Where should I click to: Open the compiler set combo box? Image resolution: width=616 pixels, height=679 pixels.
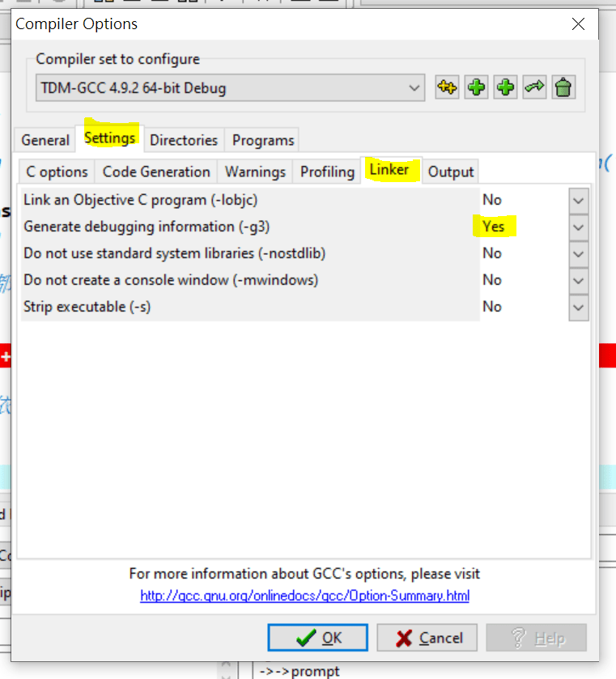[x=230, y=88]
